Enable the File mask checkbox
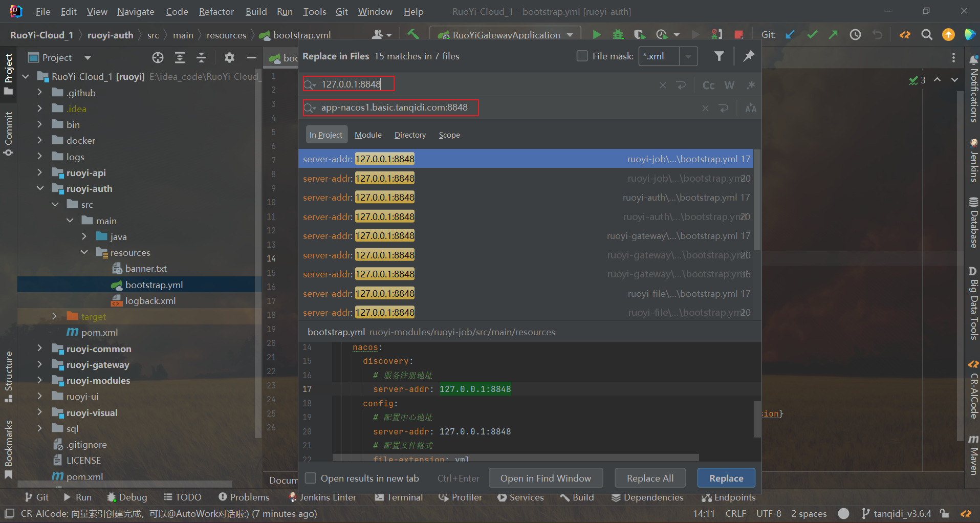 click(582, 56)
